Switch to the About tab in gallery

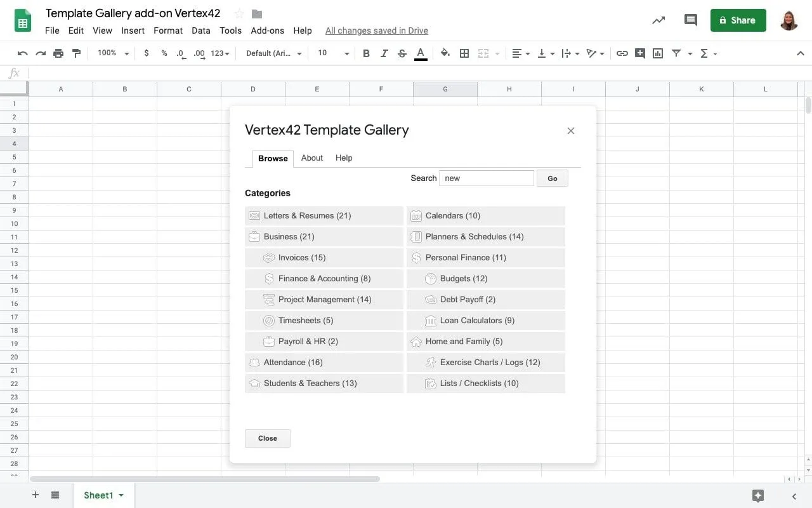(312, 158)
